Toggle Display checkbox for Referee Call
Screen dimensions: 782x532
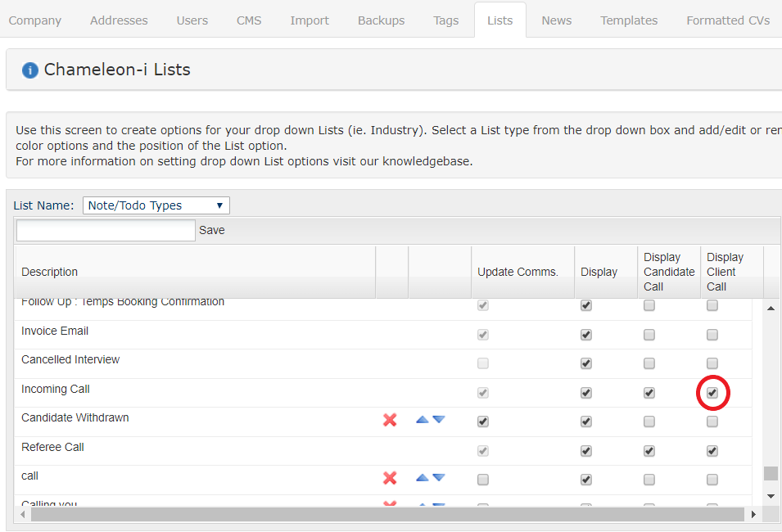pyautogui.click(x=586, y=451)
